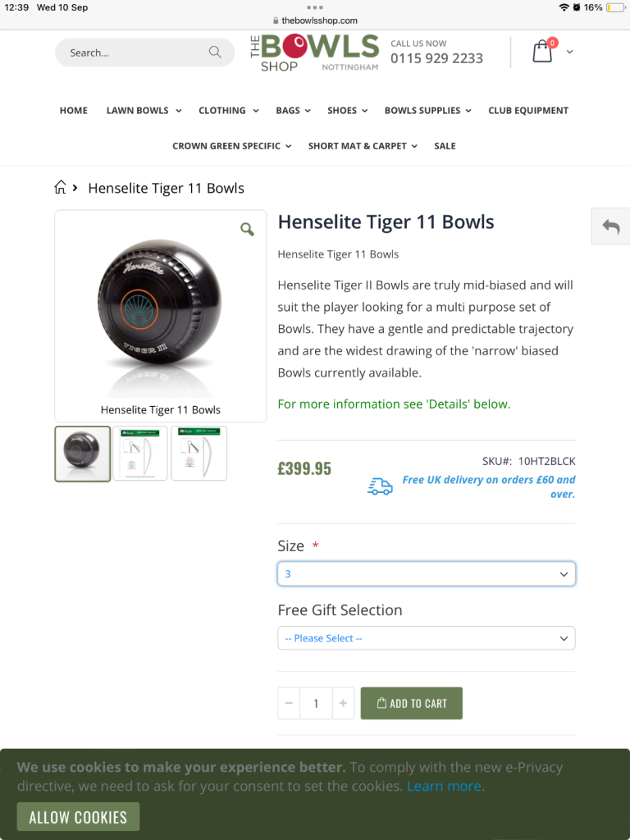Expand the cart dropdown chevron
This screenshot has height=840, width=630.
[569, 52]
